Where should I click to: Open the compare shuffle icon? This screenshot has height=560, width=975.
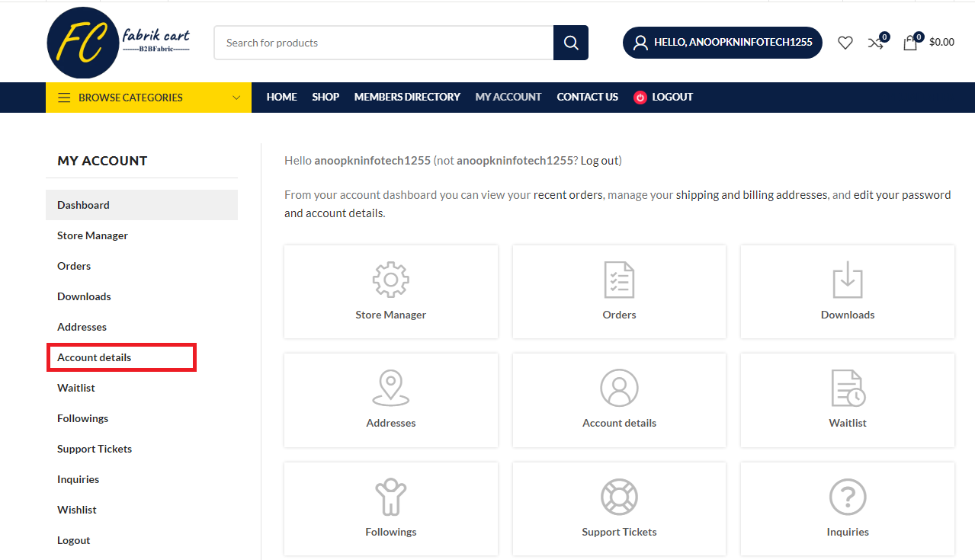[876, 43]
